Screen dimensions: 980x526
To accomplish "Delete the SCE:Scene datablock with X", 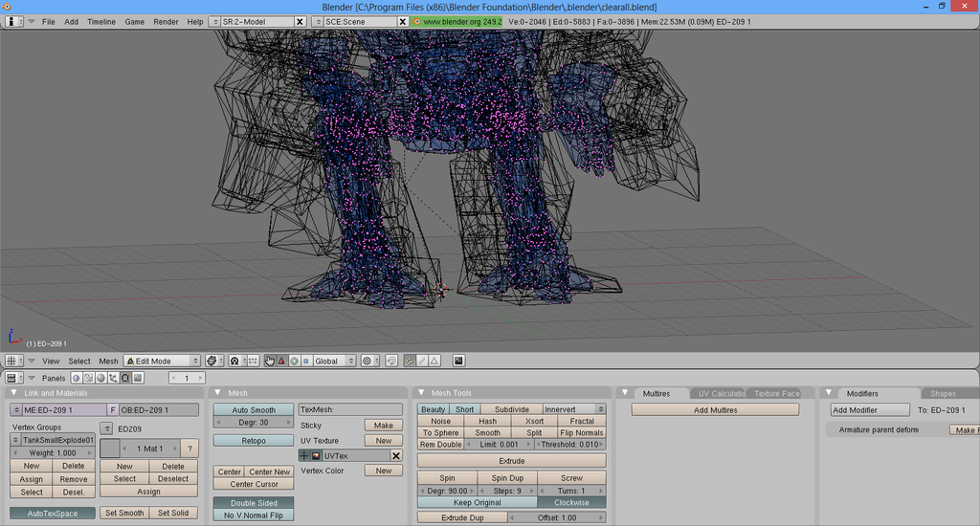I will pyautogui.click(x=403, y=21).
